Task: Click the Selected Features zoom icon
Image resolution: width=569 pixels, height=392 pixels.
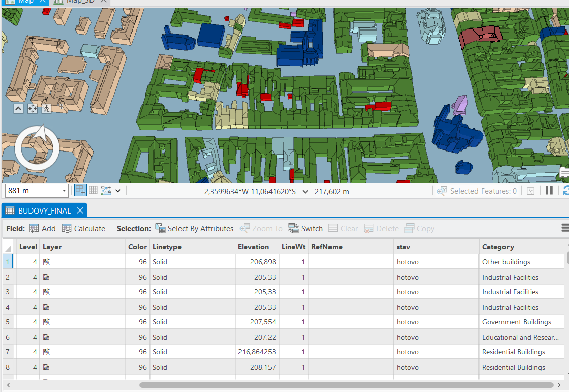Action: (x=442, y=191)
